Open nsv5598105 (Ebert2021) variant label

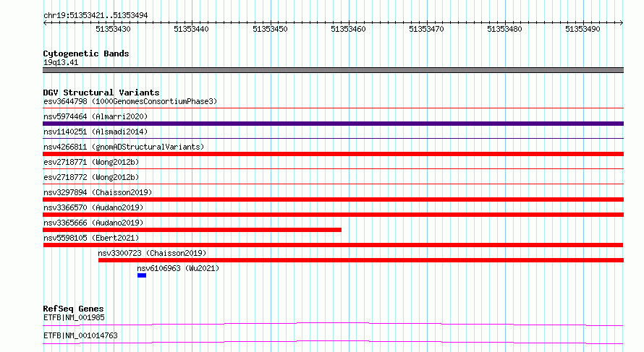tap(91, 238)
